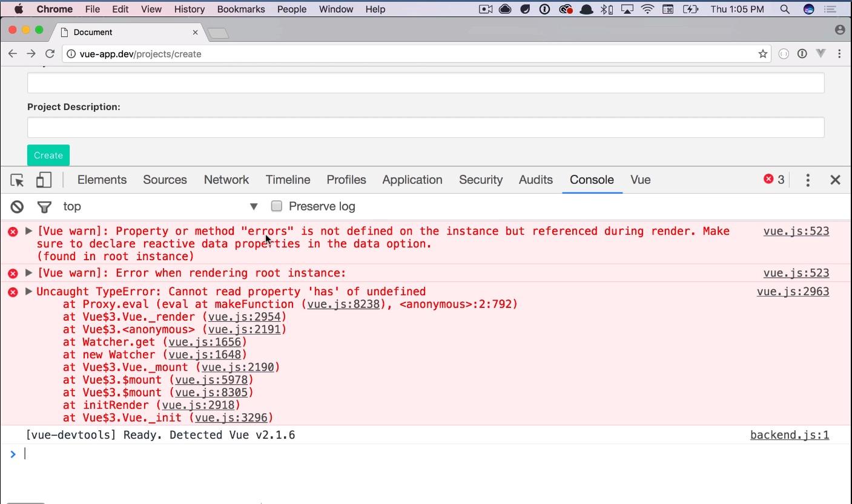
Task: Expand the 'Error when rendering root instance' warning
Action: pos(28,273)
